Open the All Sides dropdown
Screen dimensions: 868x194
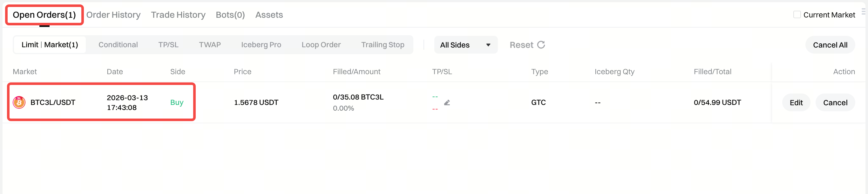click(x=466, y=45)
